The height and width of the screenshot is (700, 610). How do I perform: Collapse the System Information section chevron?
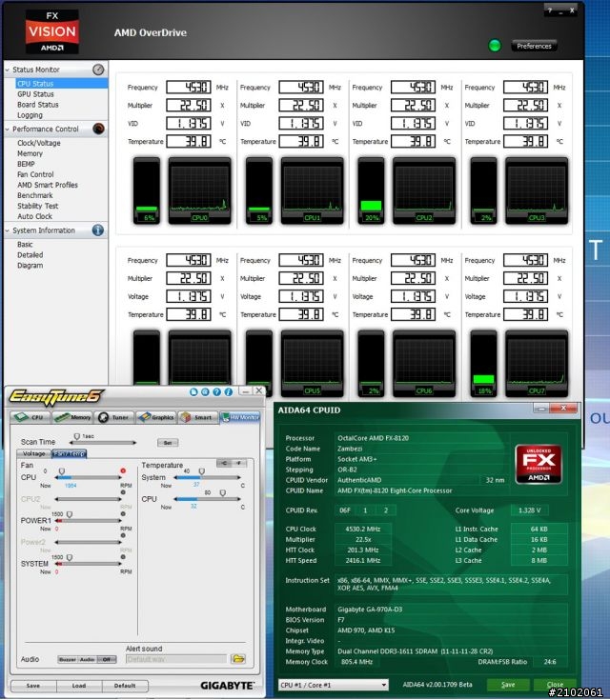[8, 230]
